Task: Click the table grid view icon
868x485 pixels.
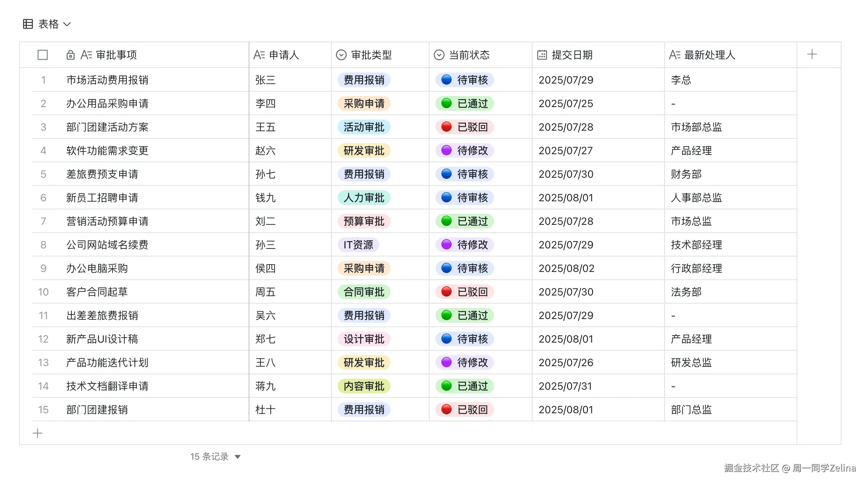Action: pos(28,24)
